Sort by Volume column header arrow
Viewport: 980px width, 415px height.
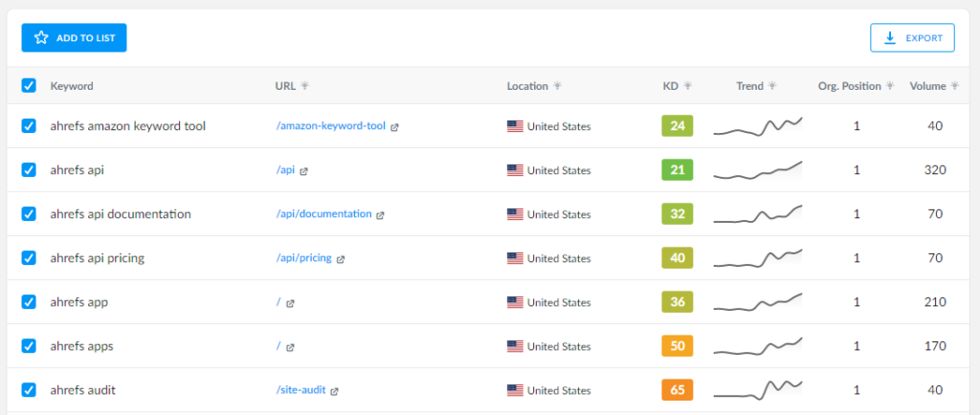click(x=954, y=86)
